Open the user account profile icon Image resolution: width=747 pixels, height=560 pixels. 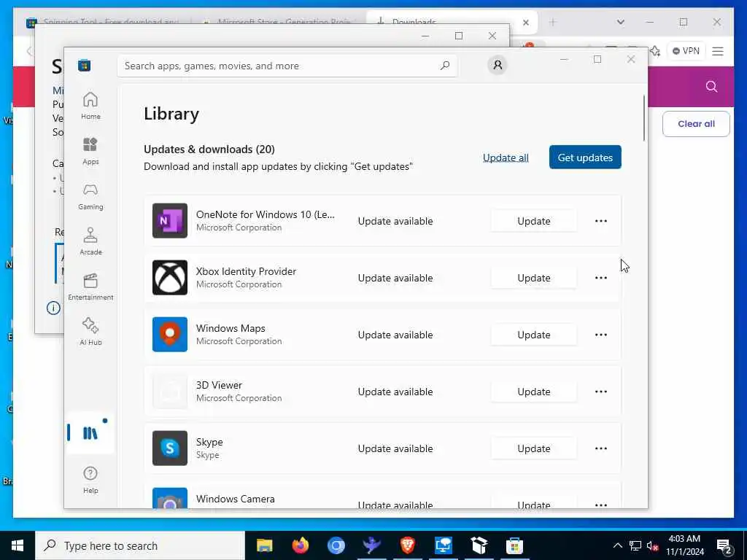pos(498,65)
